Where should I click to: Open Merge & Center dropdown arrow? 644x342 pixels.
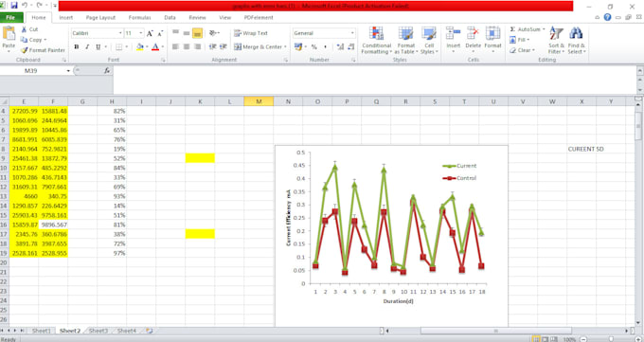[x=285, y=46]
